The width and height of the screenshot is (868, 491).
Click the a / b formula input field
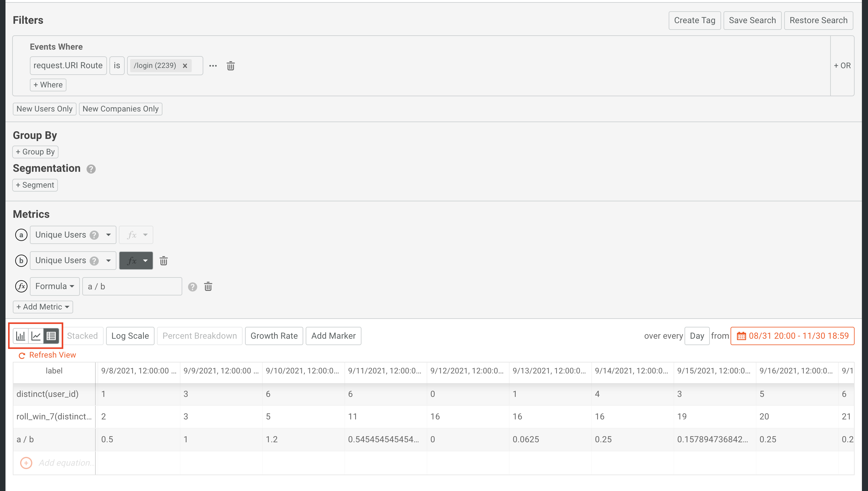(x=132, y=286)
